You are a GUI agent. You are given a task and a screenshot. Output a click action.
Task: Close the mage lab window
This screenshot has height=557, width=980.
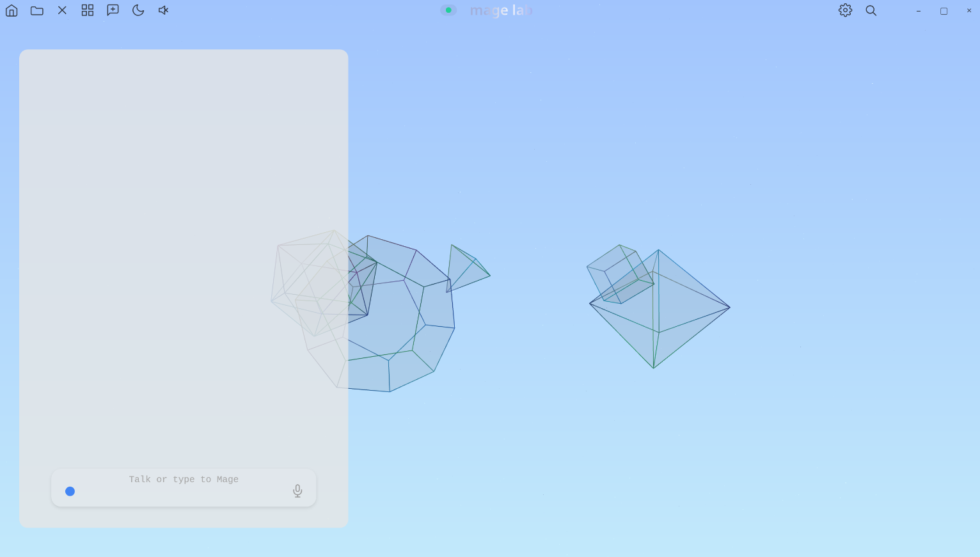point(969,11)
